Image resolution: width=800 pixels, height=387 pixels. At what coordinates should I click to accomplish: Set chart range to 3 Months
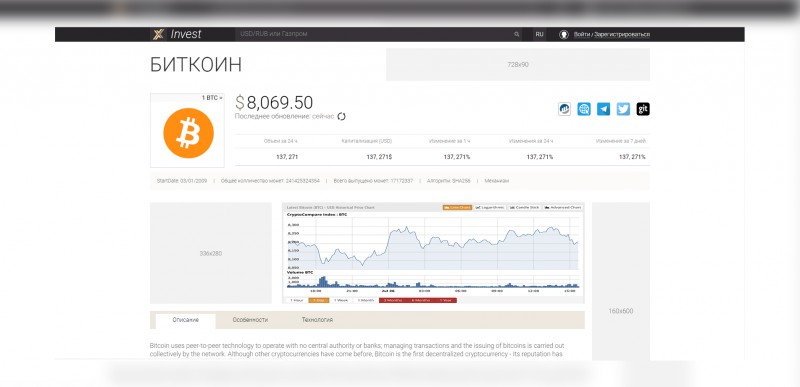pos(392,300)
